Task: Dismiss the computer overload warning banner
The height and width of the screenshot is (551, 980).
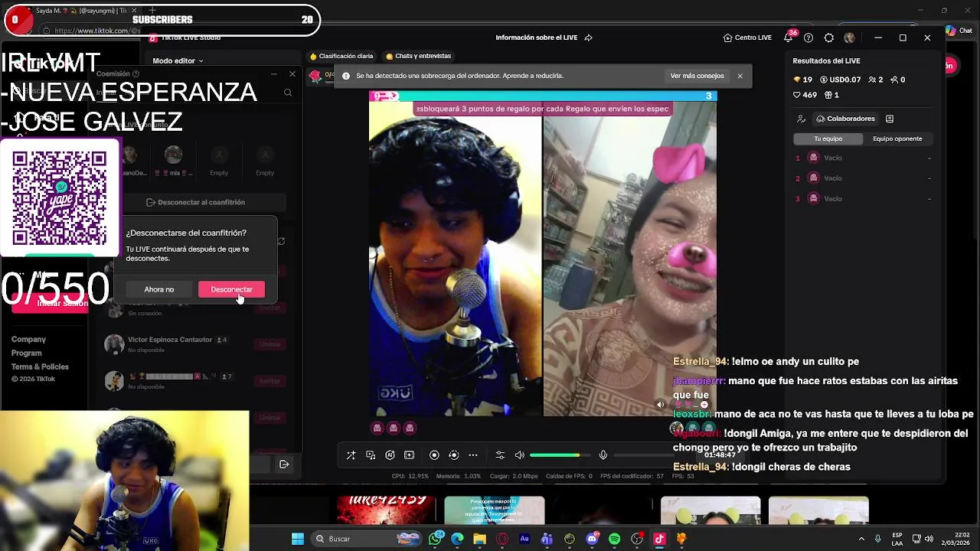Action: (x=740, y=76)
